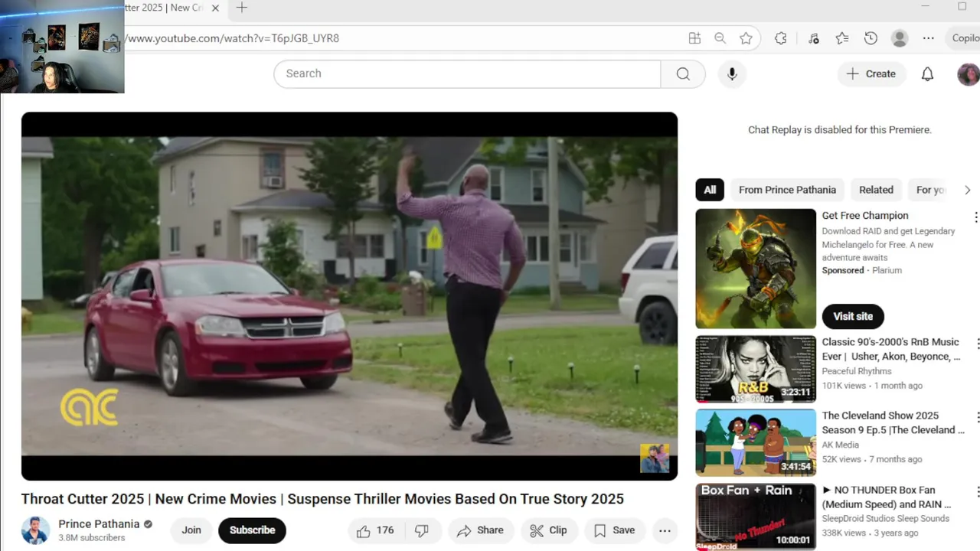Viewport: 980px width, 551px height.
Task: Click SleepDroid Studios Sleep Sounds channel name
Action: tap(886, 519)
